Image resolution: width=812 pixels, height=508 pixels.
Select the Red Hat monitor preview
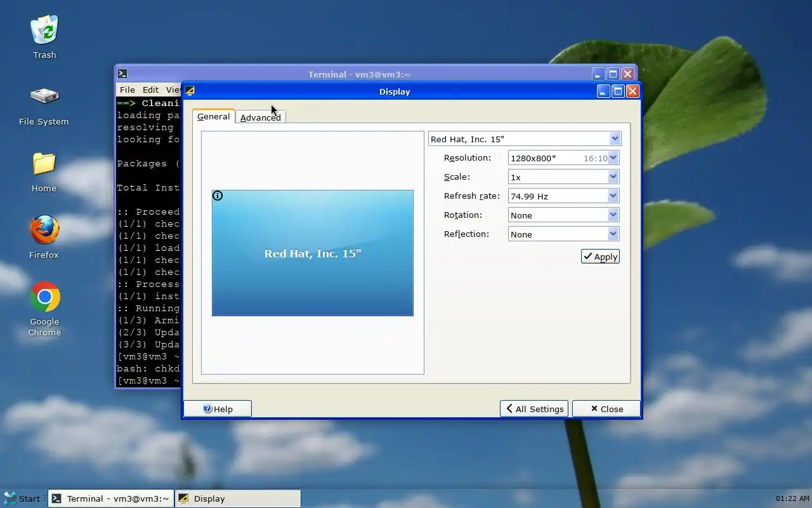(x=313, y=253)
